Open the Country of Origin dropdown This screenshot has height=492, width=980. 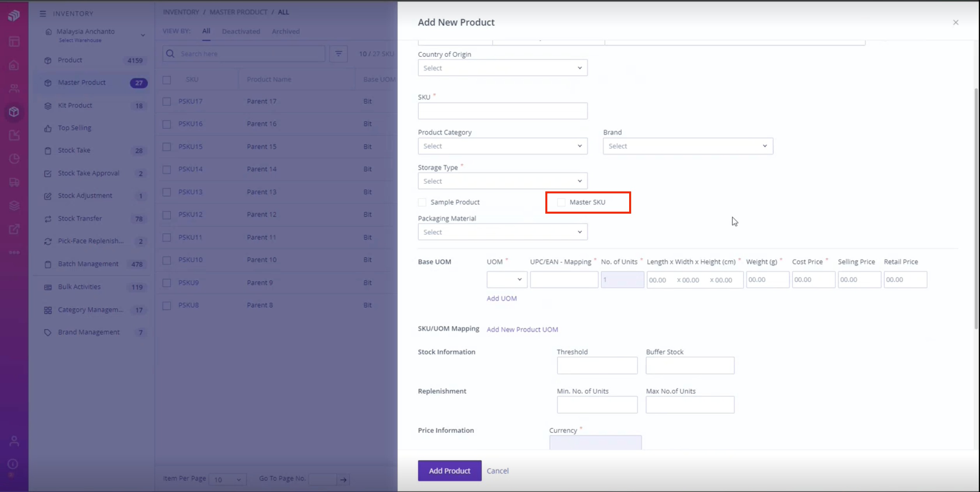[502, 68]
